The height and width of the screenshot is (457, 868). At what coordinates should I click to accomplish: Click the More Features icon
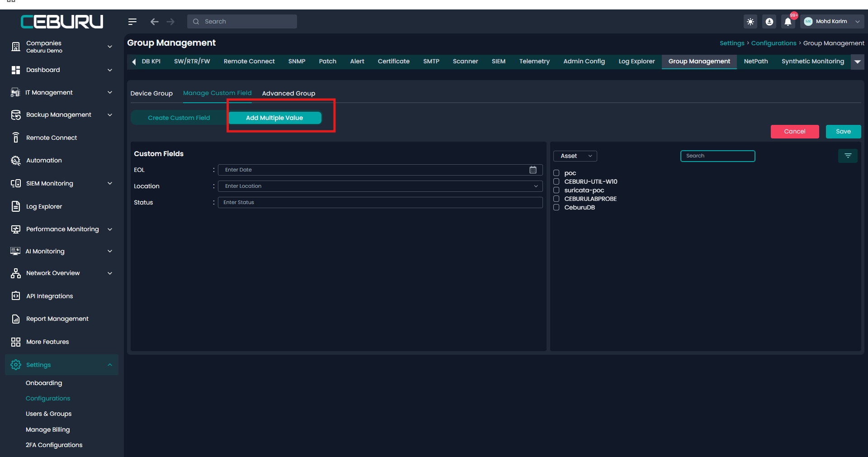coord(16,342)
